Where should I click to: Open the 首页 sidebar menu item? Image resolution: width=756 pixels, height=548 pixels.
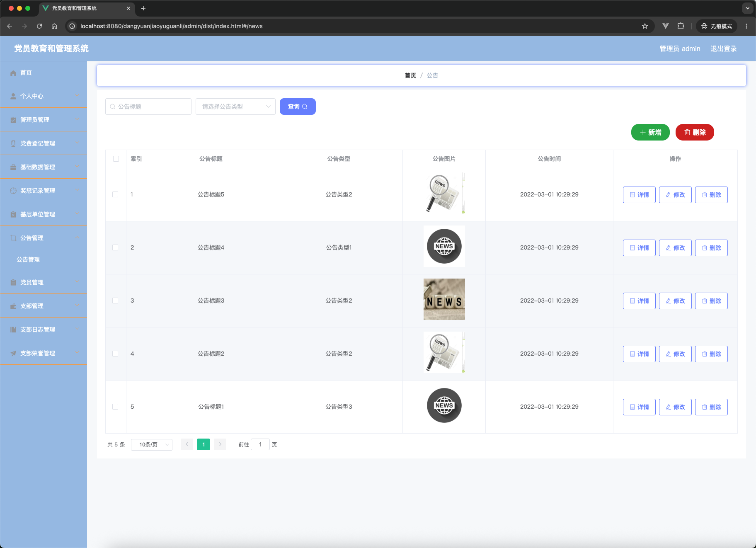tap(44, 73)
